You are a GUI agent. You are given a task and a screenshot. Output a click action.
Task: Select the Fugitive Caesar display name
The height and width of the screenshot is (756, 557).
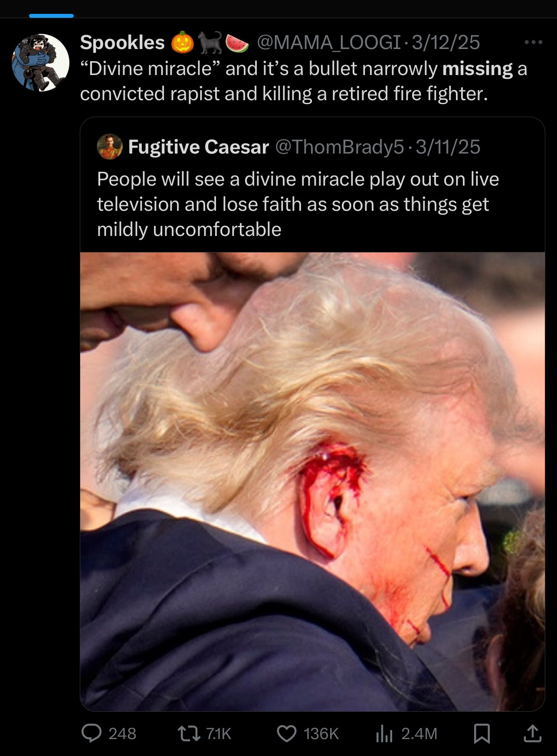(199, 147)
